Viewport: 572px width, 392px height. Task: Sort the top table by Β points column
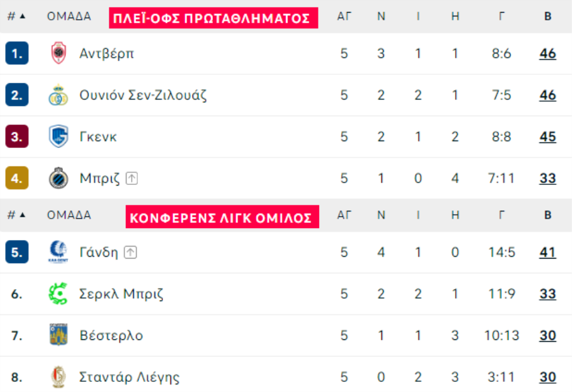pos(548,17)
